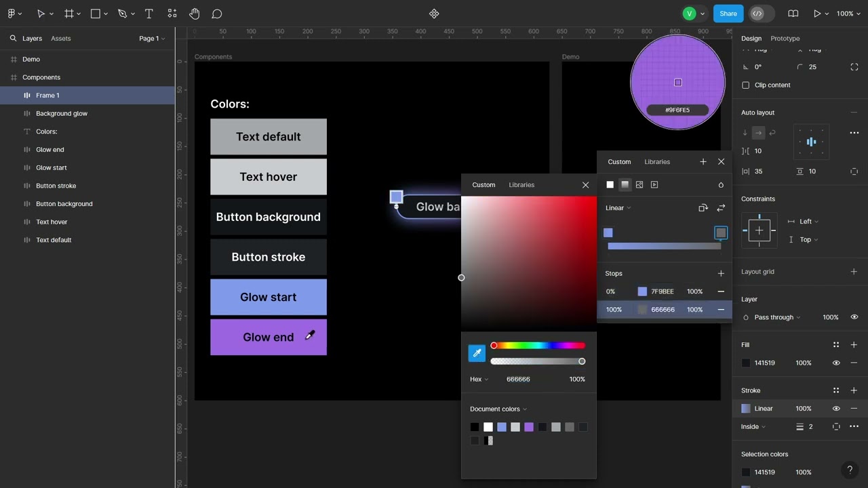Toggle Dev Mode code button
The height and width of the screenshot is (488, 868).
click(x=757, y=14)
